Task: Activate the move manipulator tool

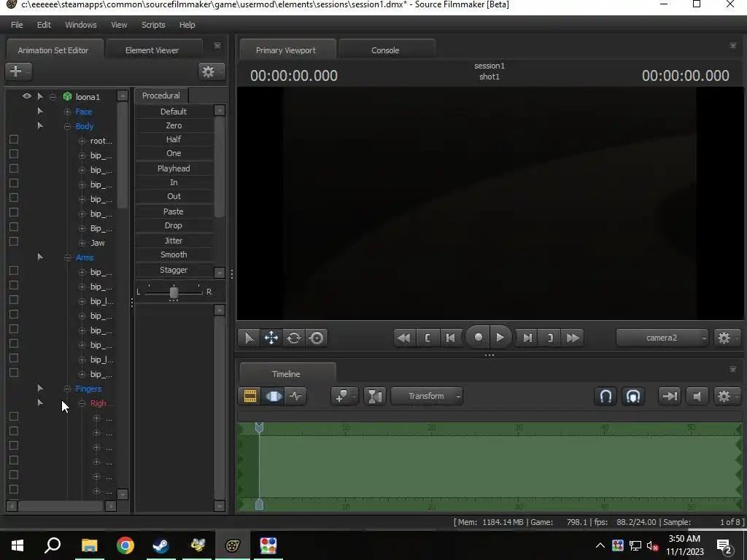Action: (x=271, y=338)
